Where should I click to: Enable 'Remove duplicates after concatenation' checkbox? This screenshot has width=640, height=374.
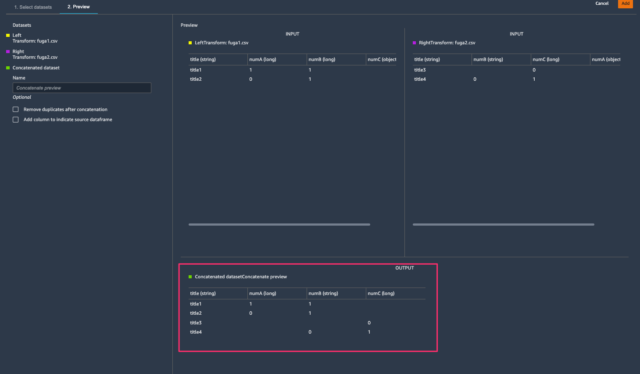16,109
